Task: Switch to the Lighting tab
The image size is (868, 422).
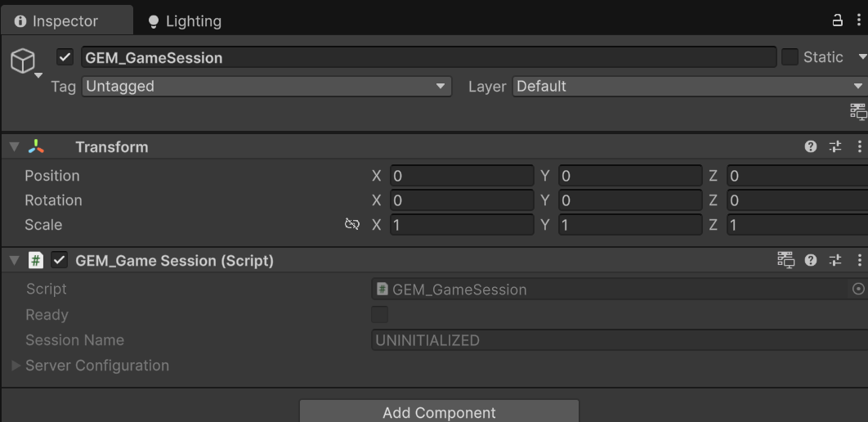Action: [184, 21]
